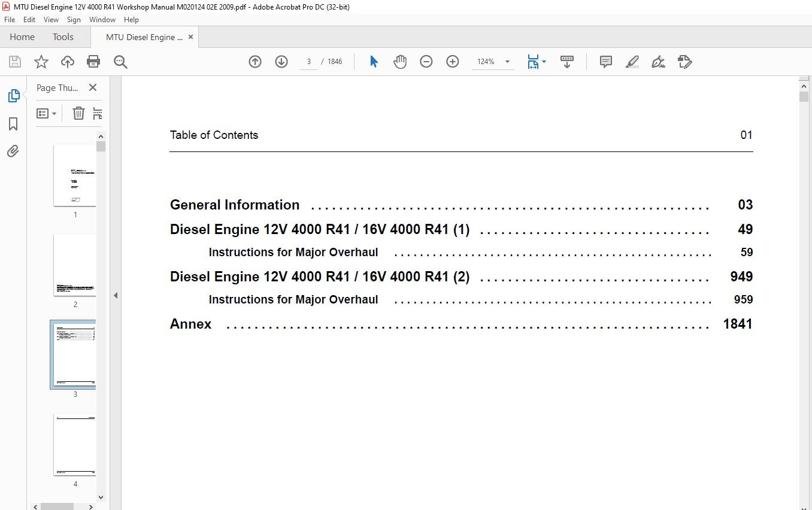The height and width of the screenshot is (510, 812).
Task: Switch to the Tools tab
Action: 63,37
